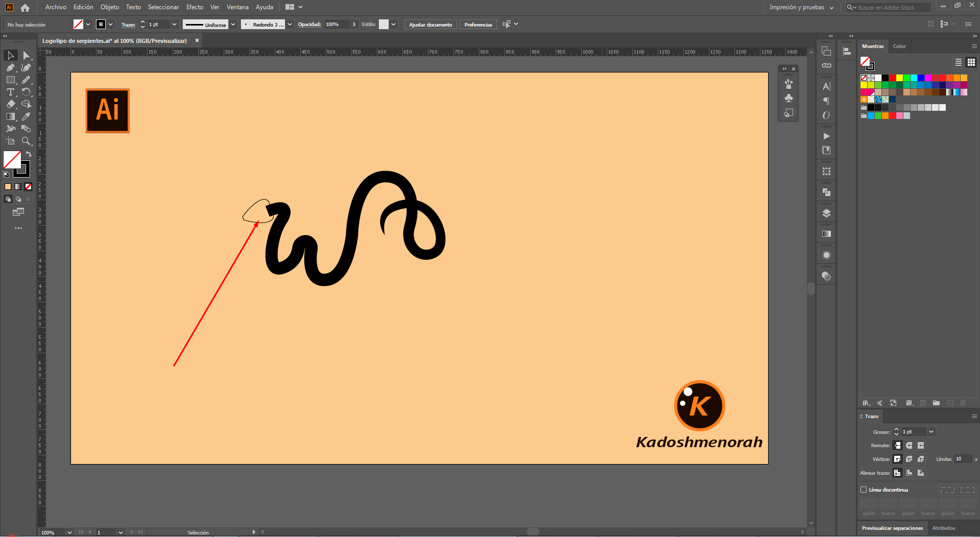
Task: Open the Efecto menu
Action: coord(195,7)
